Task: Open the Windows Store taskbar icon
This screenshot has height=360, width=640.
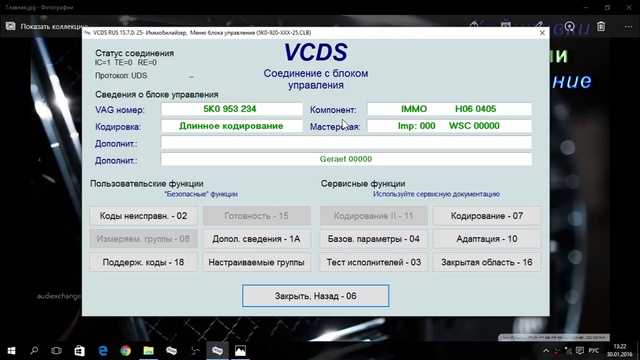Action: 79,351
